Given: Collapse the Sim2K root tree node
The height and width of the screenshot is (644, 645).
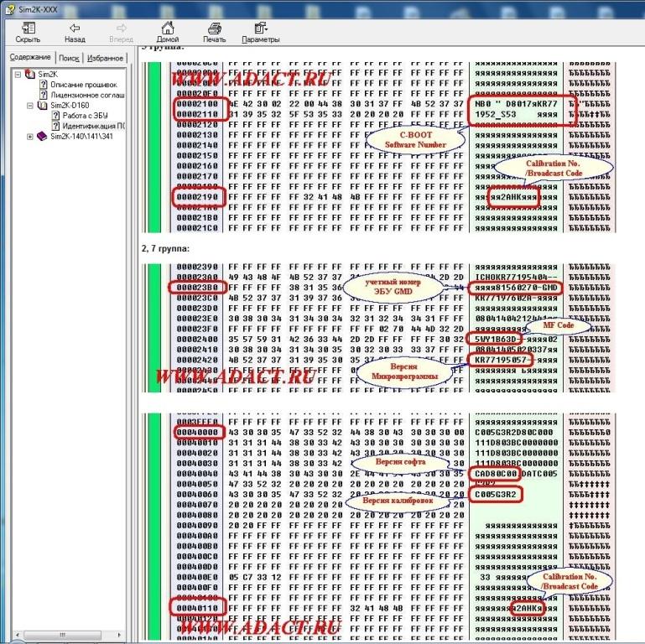Looking at the screenshot, I should click(x=18, y=75).
